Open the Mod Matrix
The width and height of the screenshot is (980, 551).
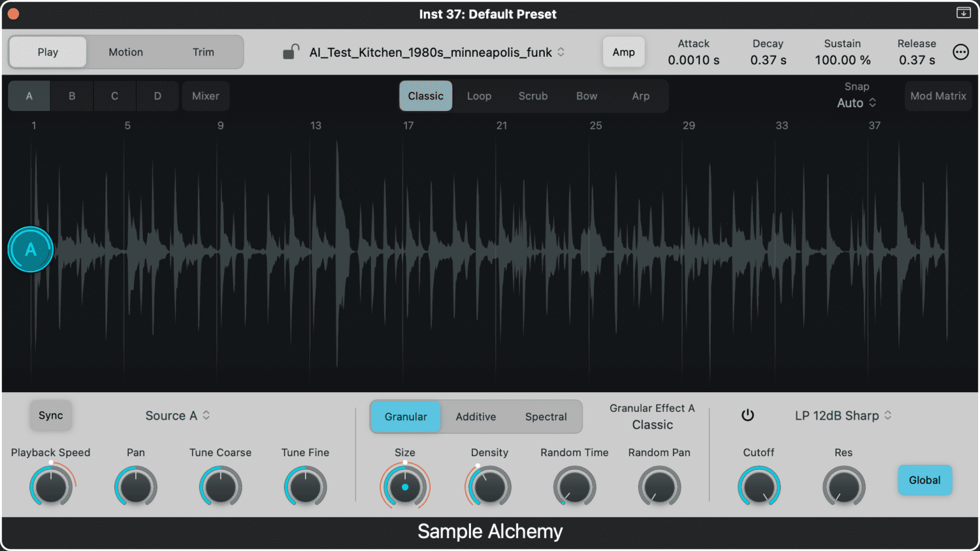click(938, 96)
